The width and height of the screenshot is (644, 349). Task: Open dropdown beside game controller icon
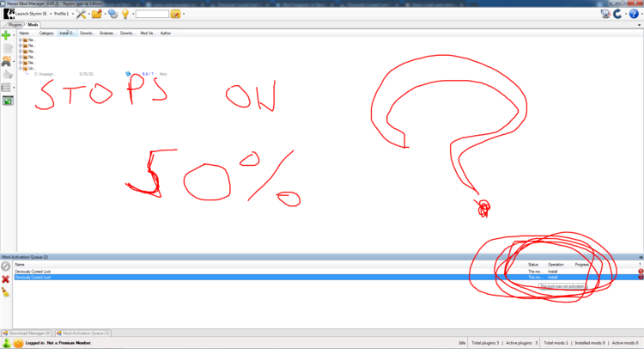pos(14,62)
